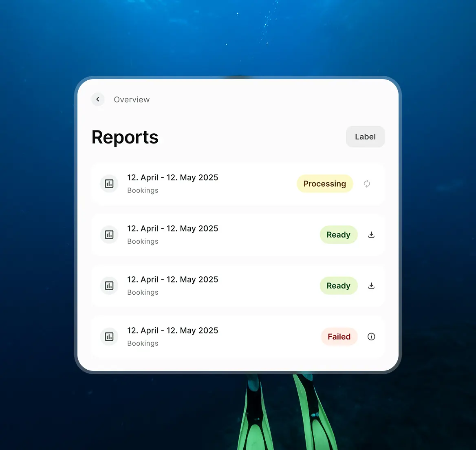Select the chart icon on the second report row

click(109, 234)
